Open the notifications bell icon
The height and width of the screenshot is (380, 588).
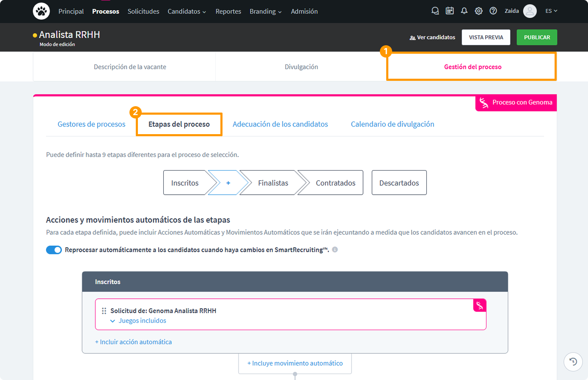pyautogui.click(x=464, y=11)
